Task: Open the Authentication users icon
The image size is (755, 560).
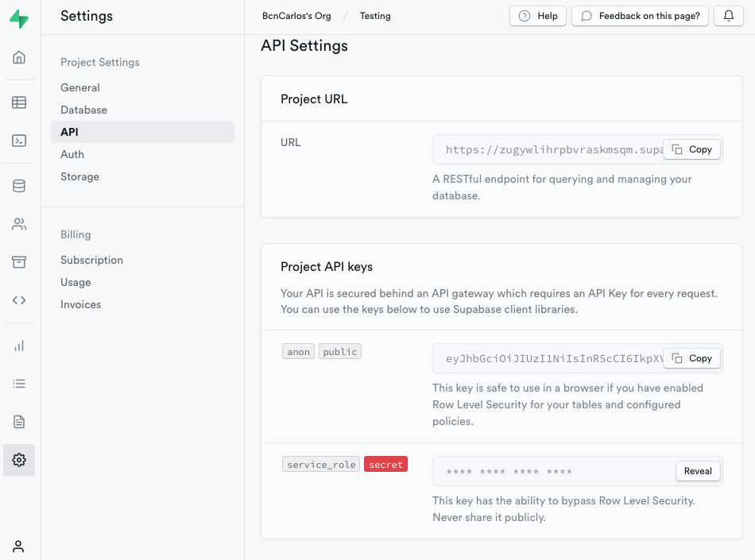Action: click(x=19, y=224)
